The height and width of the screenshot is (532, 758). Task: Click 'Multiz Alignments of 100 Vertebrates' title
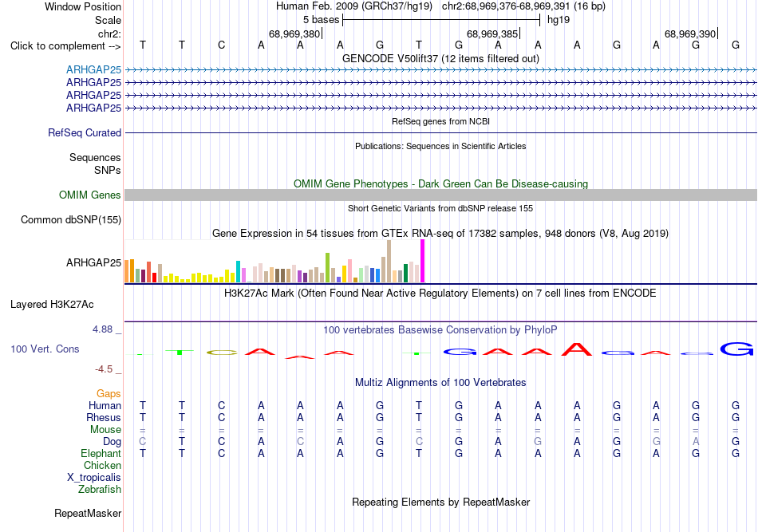[440, 383]
